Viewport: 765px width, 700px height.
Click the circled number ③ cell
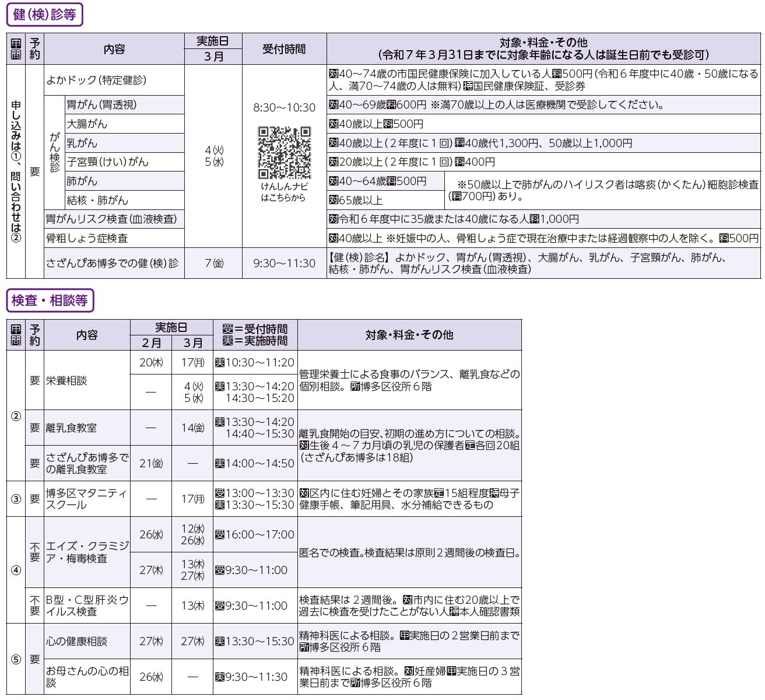coord(16,499)
